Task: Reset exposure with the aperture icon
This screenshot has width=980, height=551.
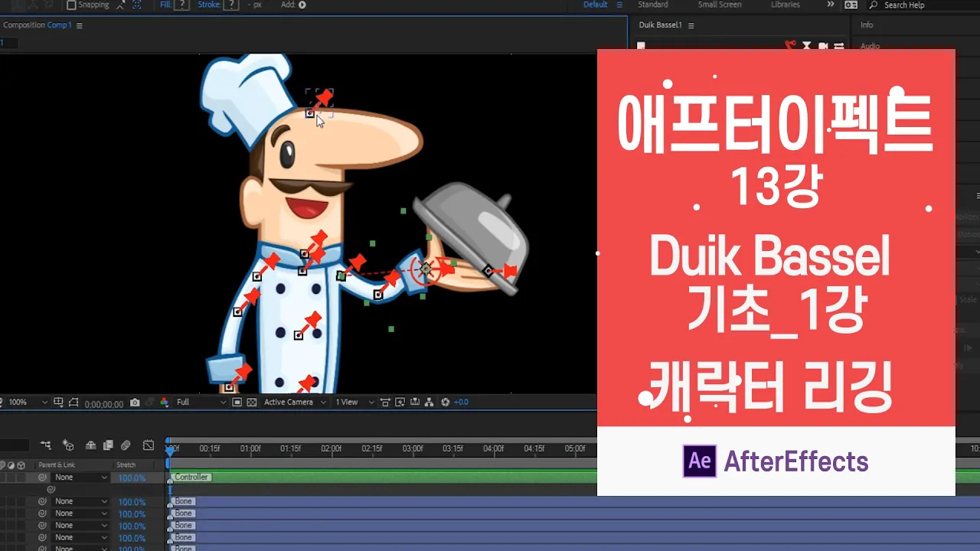Action: (x=445, y=402)
